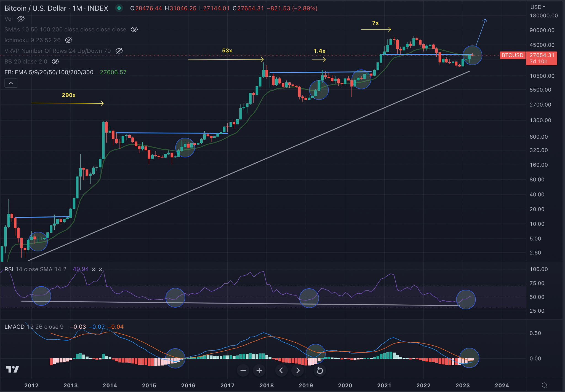Image resolution: width=565 pixels, height=392 pixels.
Task: Click the 2024 label on time axis
Action: [502, 385]
